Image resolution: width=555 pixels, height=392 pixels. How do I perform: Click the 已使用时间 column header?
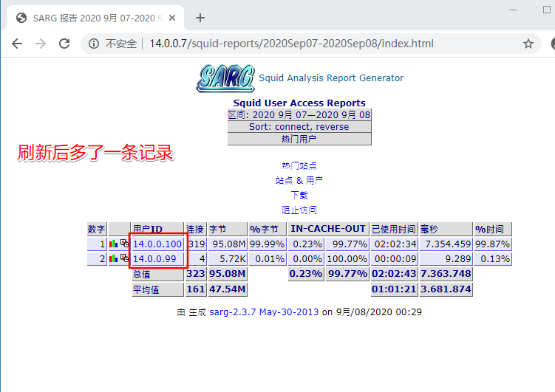(x=394, y=229)
